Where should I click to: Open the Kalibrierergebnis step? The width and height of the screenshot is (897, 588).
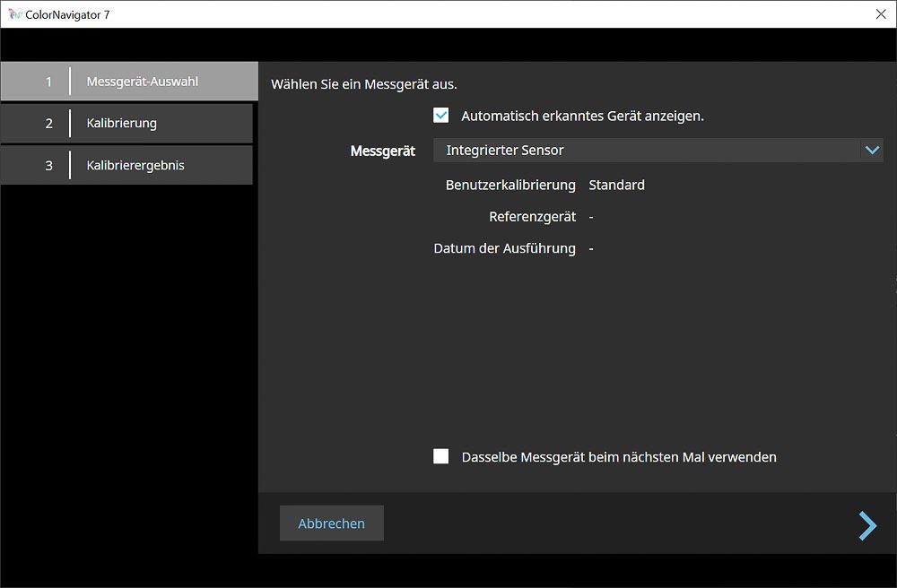tap(135, 165)
